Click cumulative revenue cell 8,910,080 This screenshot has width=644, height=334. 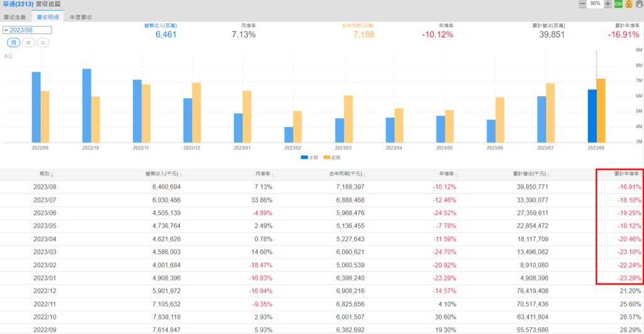tap(535, 265)
